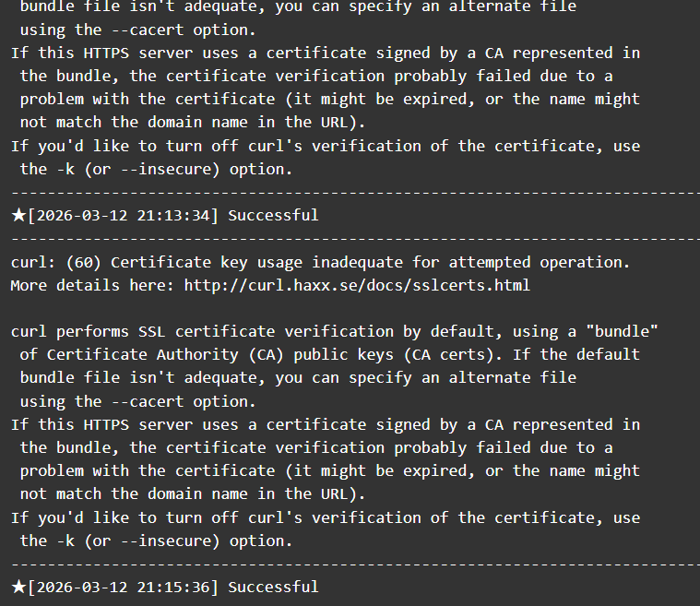Click the star icon before the 21:15:36 timestamp
The width and height of the screenshot is (700, 606).
tap(18, 587)
